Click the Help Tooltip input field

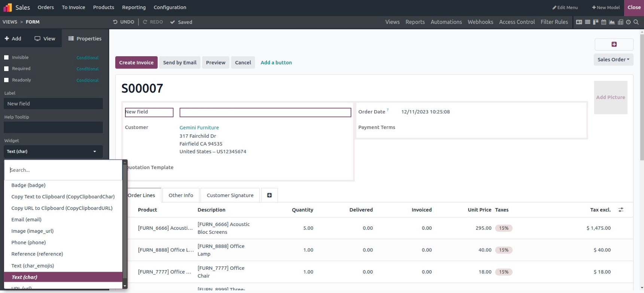[53, 127]
